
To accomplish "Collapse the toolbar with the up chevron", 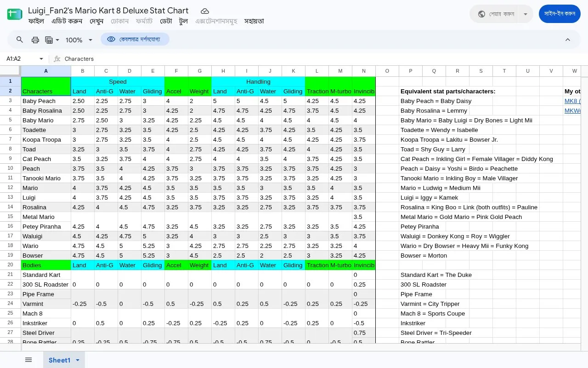I will click(568, 40).
